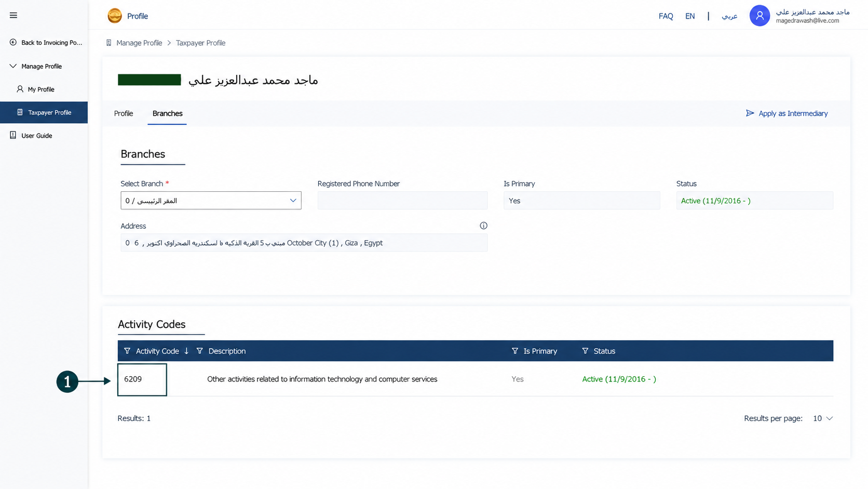This screenshot has width=868, height=489.
Task: Filter by the Activity Code column
Action: click(x=127, y=351)
